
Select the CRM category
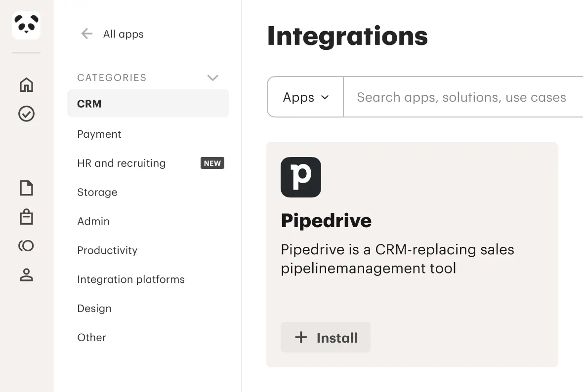click(x=148, y=103)
